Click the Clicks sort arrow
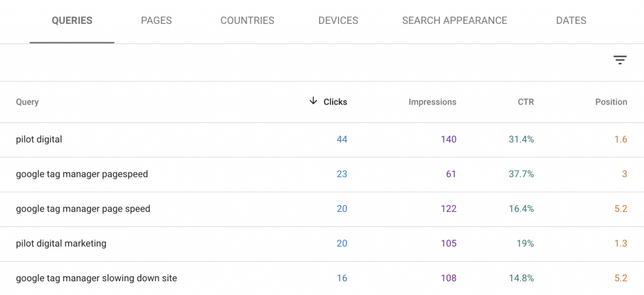 coord(313,101)
